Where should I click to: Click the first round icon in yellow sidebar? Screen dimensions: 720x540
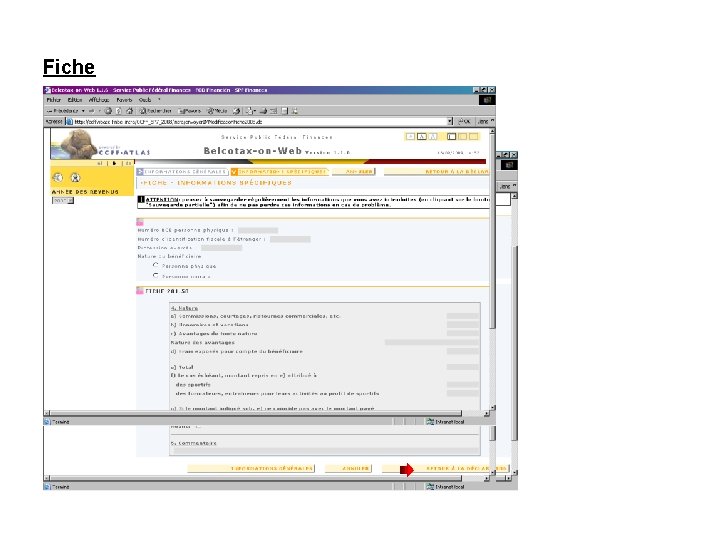[57, 177]
